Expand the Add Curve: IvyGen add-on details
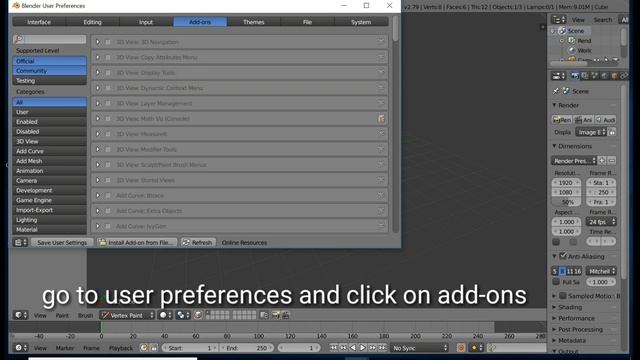 (98, 226)
